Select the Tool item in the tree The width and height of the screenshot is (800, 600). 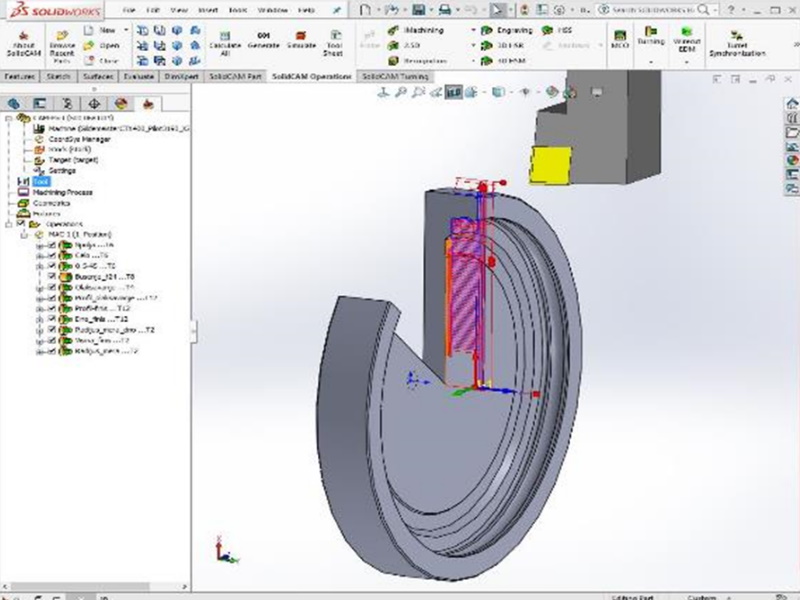pyautogui.click(x=40, y=181)
